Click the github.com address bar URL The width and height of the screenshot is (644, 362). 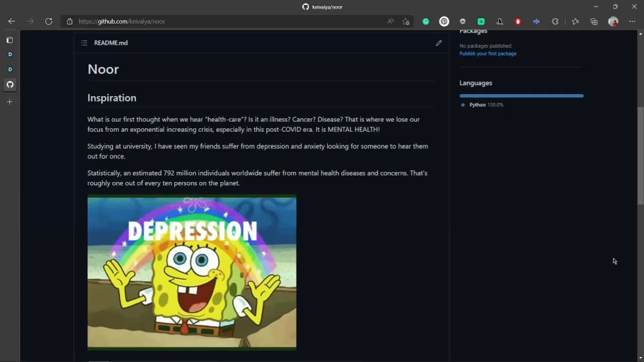tap(121, 21)
